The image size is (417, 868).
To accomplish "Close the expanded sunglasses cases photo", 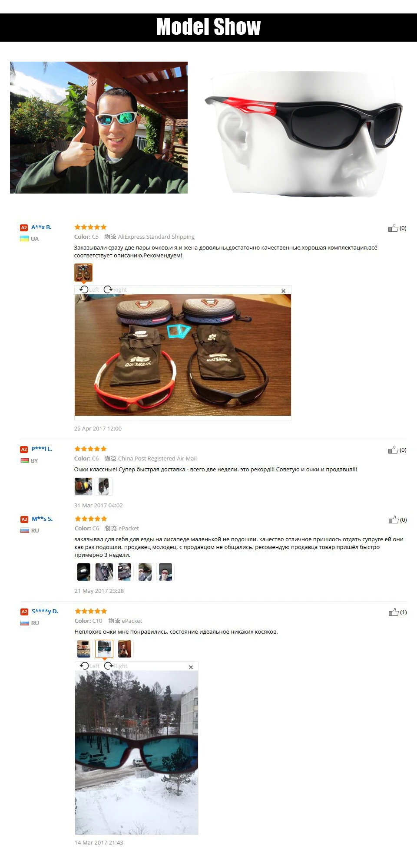I will click(283, 291).
